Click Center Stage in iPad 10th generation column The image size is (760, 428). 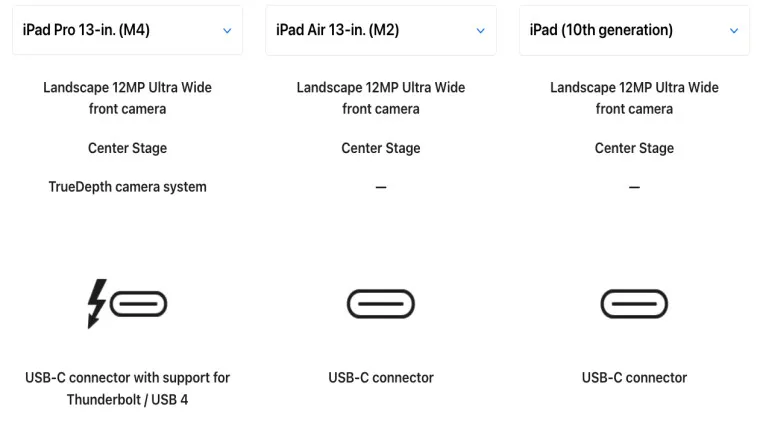(634, 148)
